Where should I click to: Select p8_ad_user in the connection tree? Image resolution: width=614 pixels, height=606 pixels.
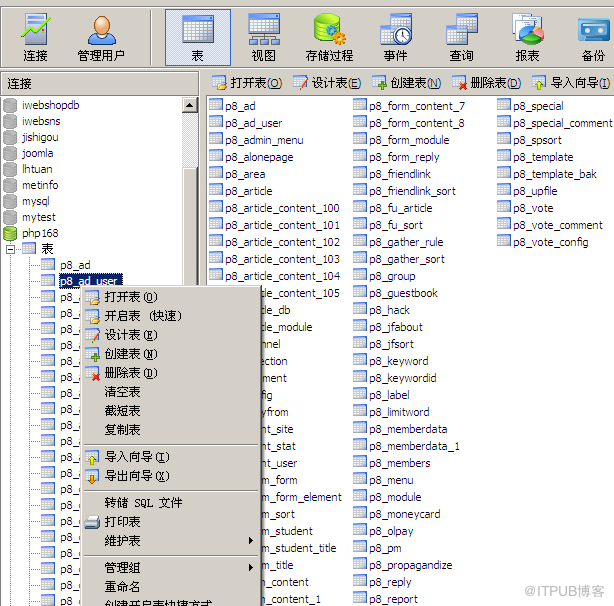pos(91,281)
